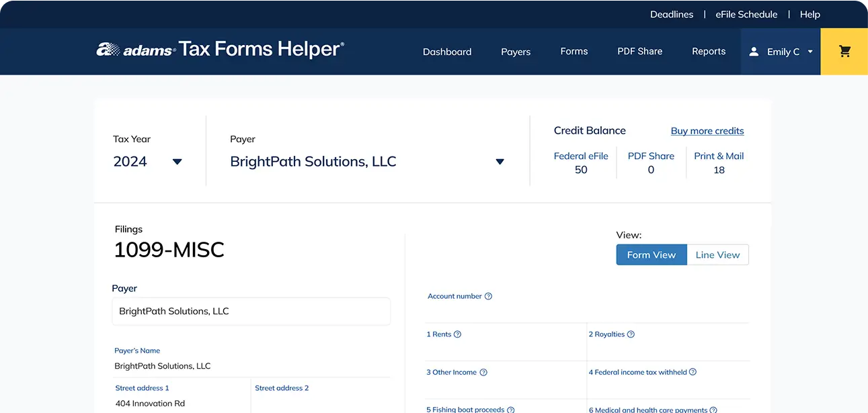Click the 404 Innovation Rd address text

click(150, 404)
